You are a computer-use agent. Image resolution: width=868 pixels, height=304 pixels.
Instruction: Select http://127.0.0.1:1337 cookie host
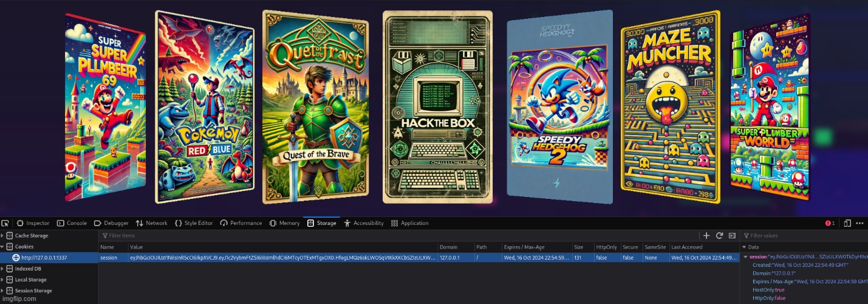pyautogui.click(x=49, y=258)
